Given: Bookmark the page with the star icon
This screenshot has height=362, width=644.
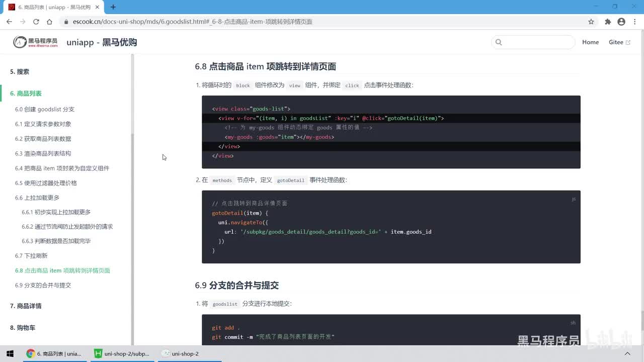Looking at the screenshot, I should click(x=591, y=22).
